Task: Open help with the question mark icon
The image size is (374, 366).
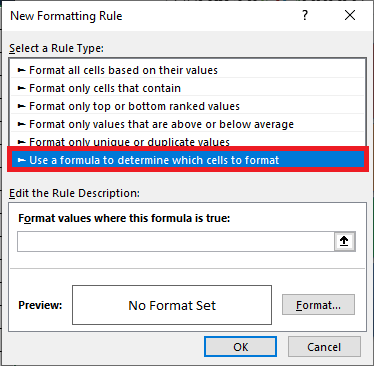Action: click(305, 15)
